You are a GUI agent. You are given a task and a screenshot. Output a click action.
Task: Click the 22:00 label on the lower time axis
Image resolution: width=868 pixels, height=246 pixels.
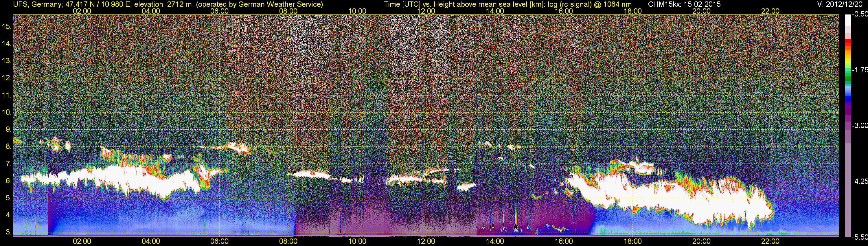(x=770, y=241)
